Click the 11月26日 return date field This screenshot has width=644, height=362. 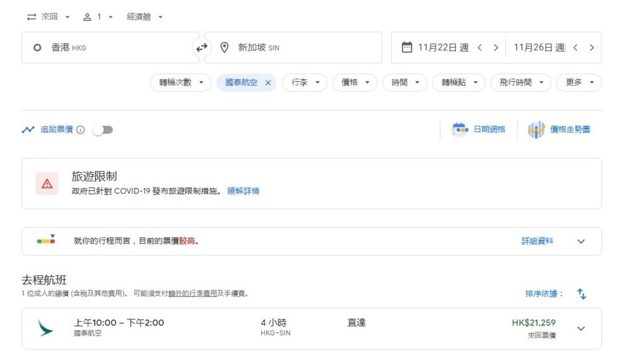point(540,48)
